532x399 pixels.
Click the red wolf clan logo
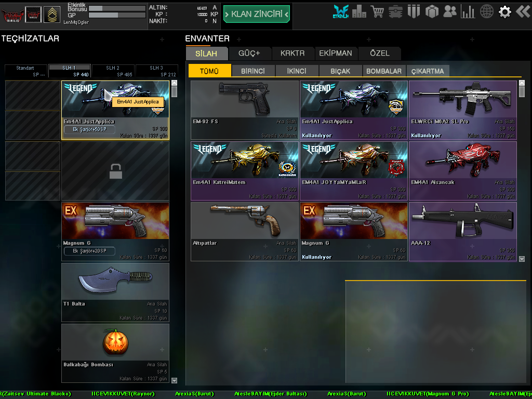pos(12,15)
